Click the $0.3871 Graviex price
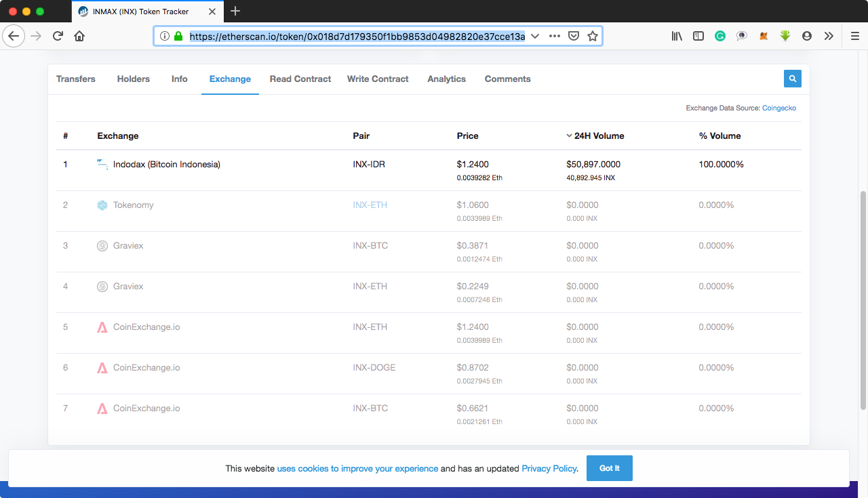868x498 pixels. tap(473, 245)
